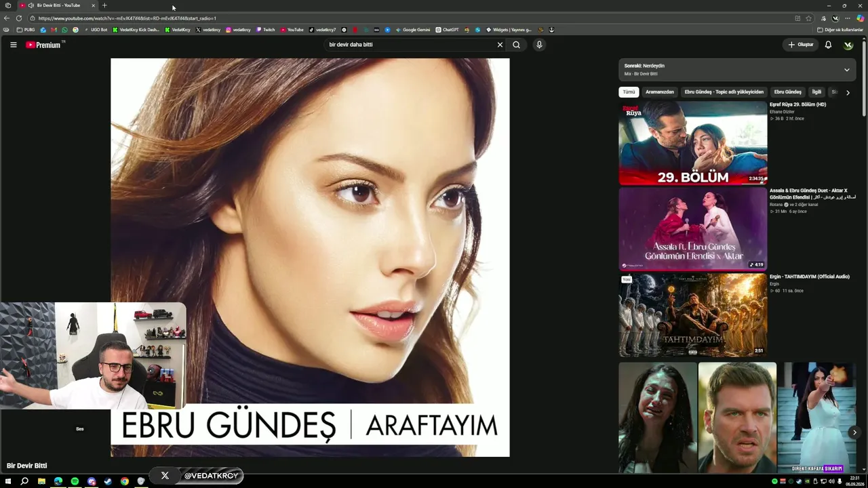
Task: Bookmark this page with star icon
Action: point(809,18)
